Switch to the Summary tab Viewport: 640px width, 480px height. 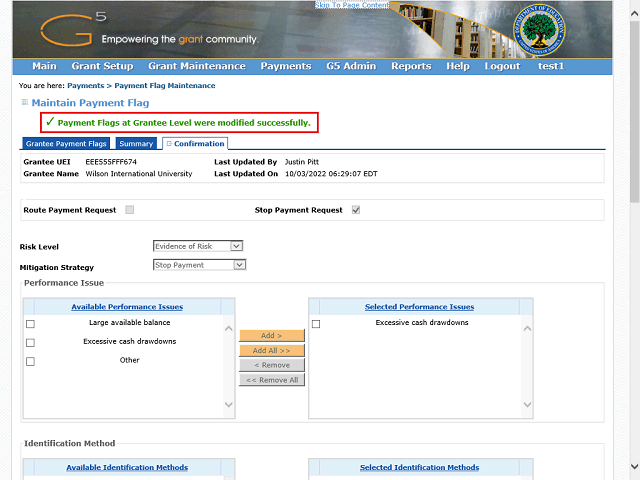[136, 144]
